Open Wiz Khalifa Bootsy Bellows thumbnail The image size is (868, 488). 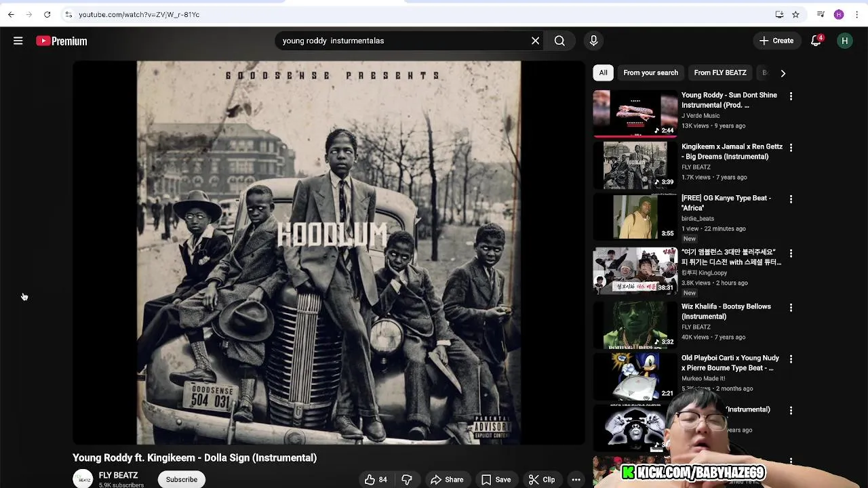tap(635, 325)
